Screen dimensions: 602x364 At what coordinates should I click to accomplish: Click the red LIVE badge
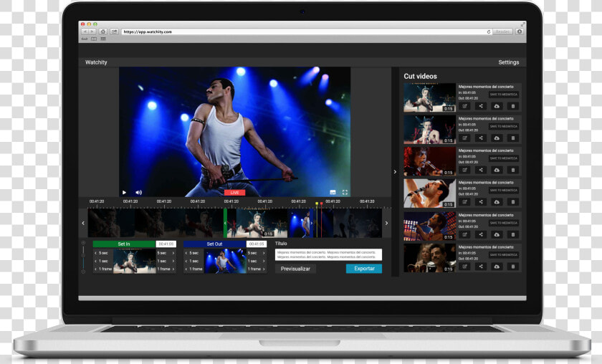click(x=234, y=192)
